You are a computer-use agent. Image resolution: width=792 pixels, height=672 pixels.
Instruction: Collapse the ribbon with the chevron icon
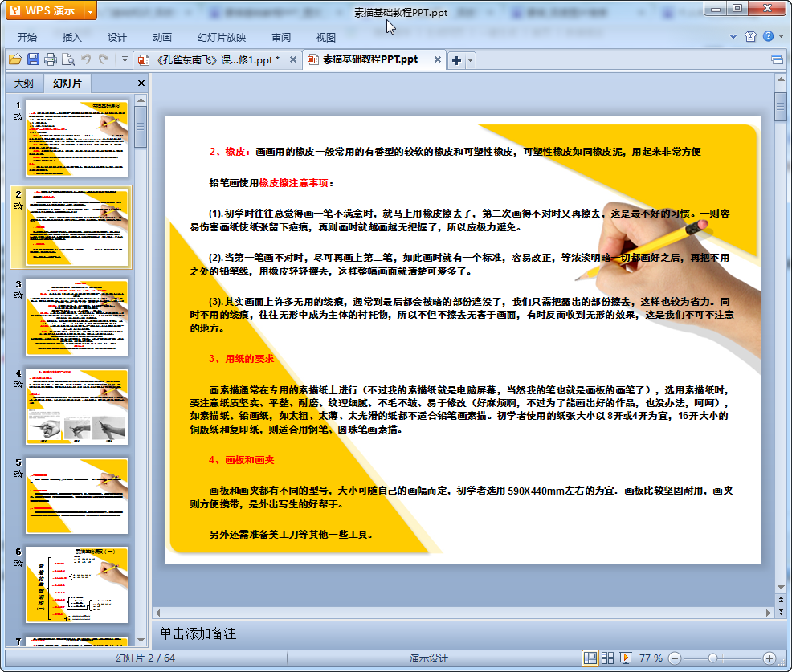point(733,36)
